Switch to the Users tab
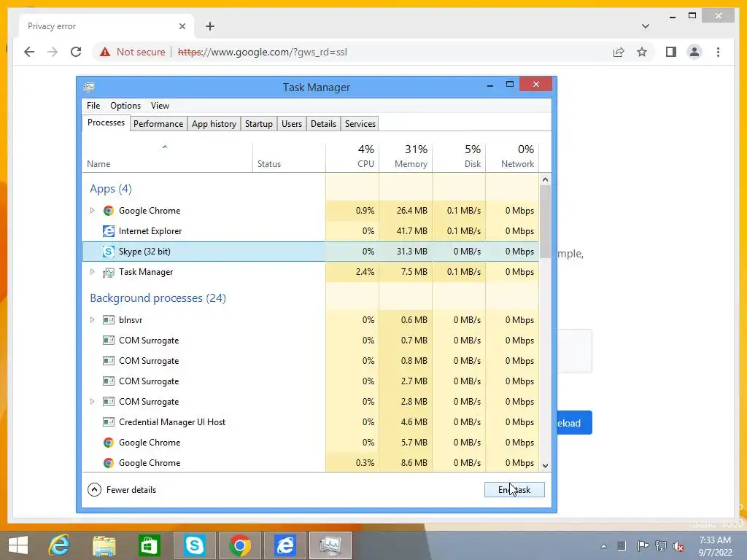 click(292, 124)
